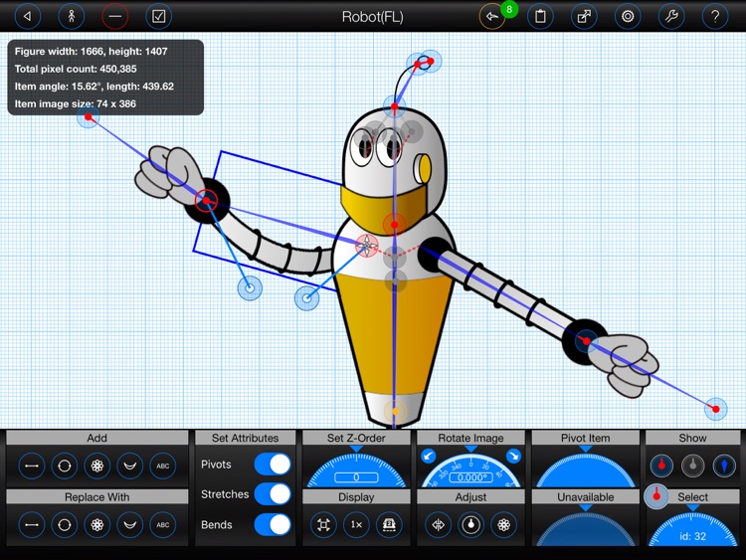Tap the checkbox icon in top bar
The width and height of the screenshot is (746, 560).
(x=158, y=17)
